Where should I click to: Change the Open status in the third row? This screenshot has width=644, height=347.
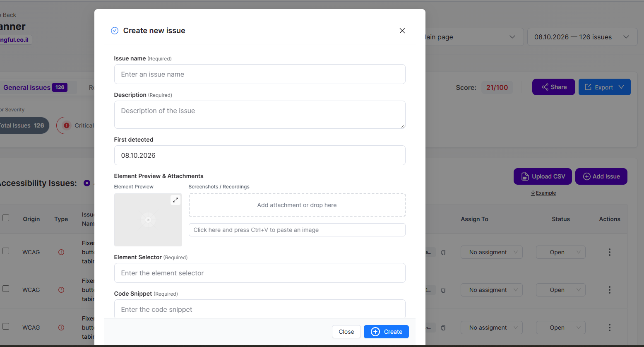(x=561, y=328)
